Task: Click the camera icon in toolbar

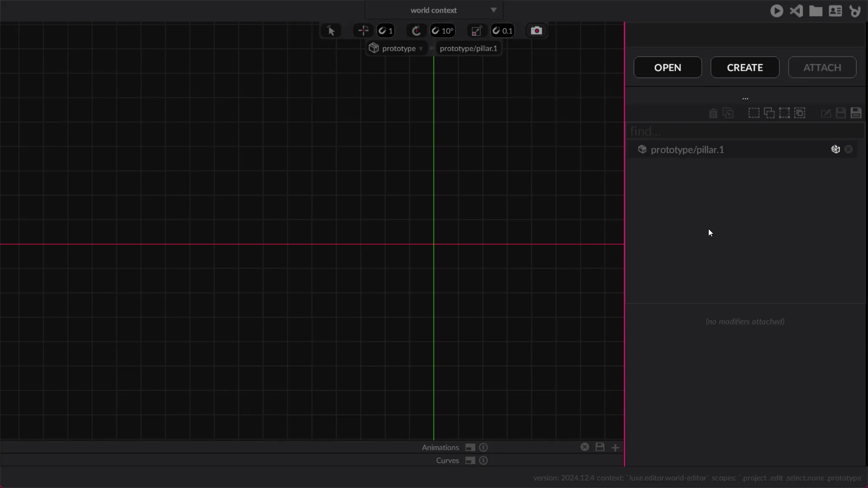Action: 536,31
